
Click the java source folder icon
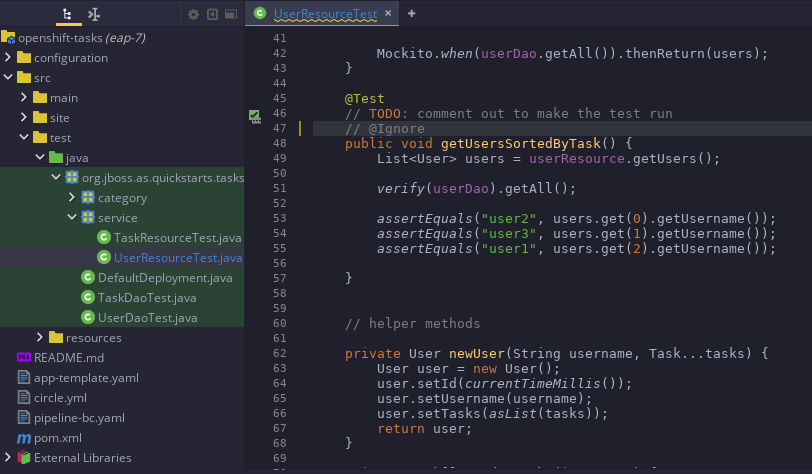pos(56,157)
